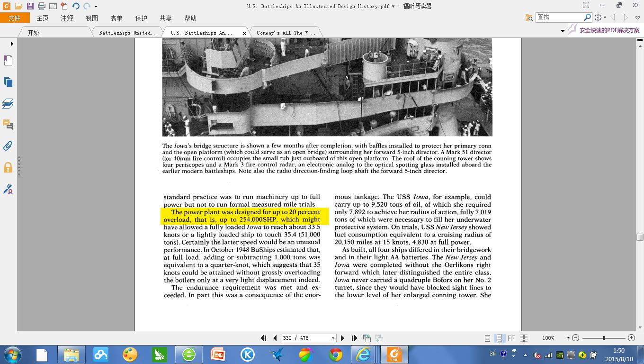
Task: Open the page thumbnails panel
Action: click(x=8, y=82)
